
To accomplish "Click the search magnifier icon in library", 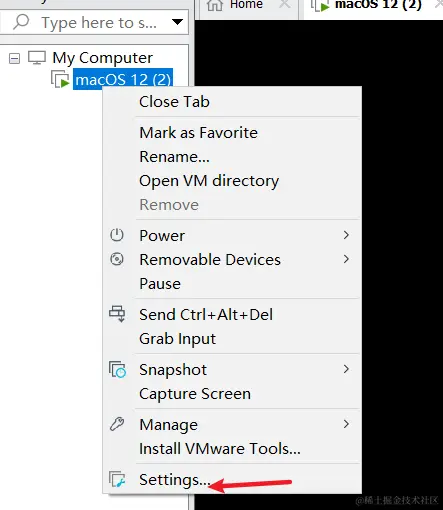I will (21, 22).
